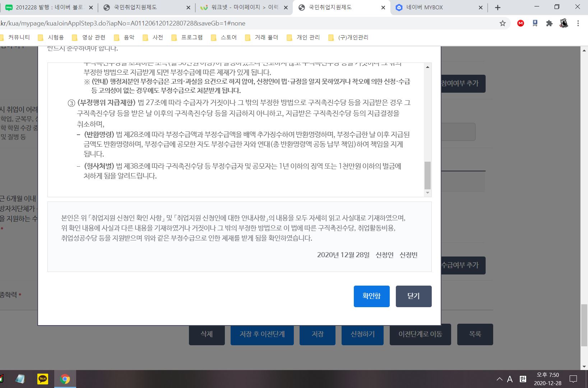Close the 네이버 블로그 tab
Image resolution: width=588 pixels, height=388 pixels.
click(x=91, y=8)
